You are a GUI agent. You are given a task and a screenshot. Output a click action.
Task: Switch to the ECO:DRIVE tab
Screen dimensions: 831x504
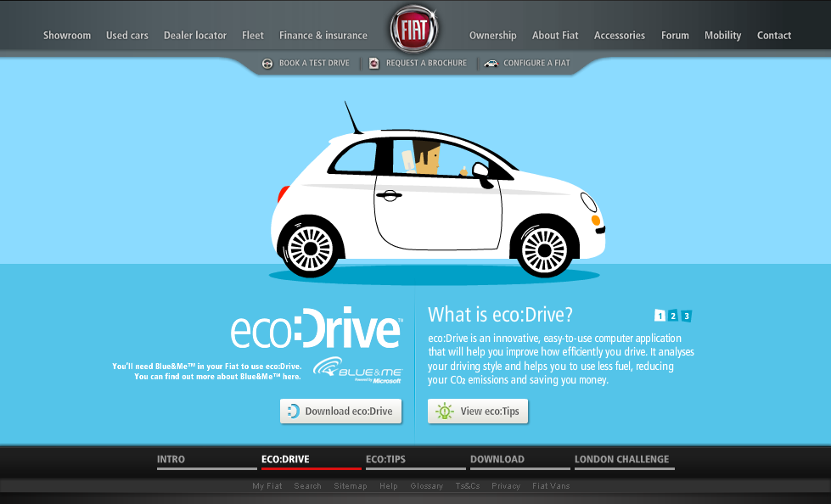point(312,461)
